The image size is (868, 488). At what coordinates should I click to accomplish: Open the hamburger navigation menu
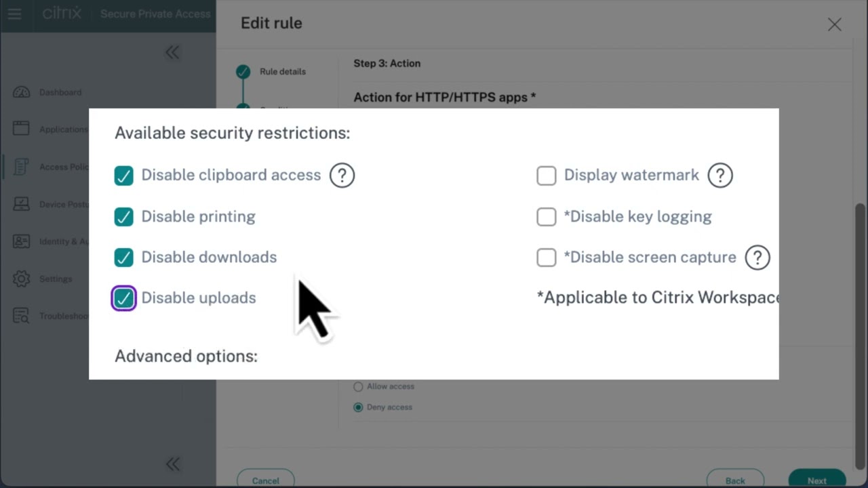(x=14, y=14)
